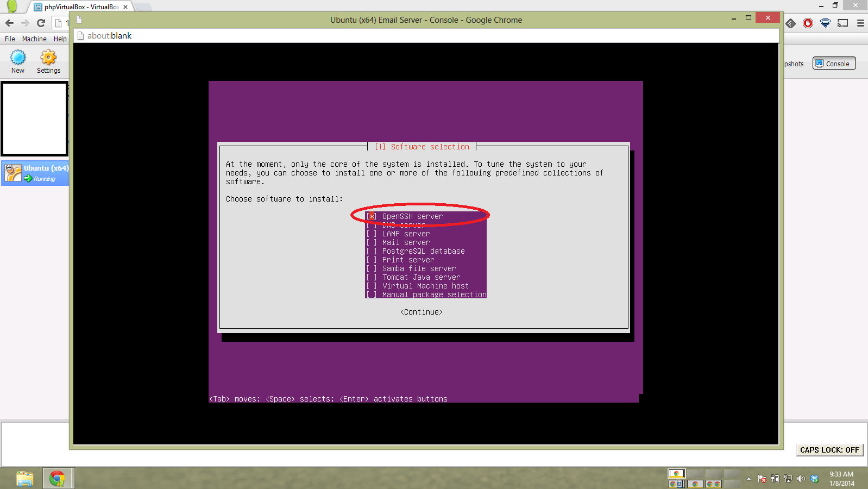The height and width of the screenshot is (489, 868).
Task: Click the 'Choose software to install:' text
Action: tap(285, 199)
